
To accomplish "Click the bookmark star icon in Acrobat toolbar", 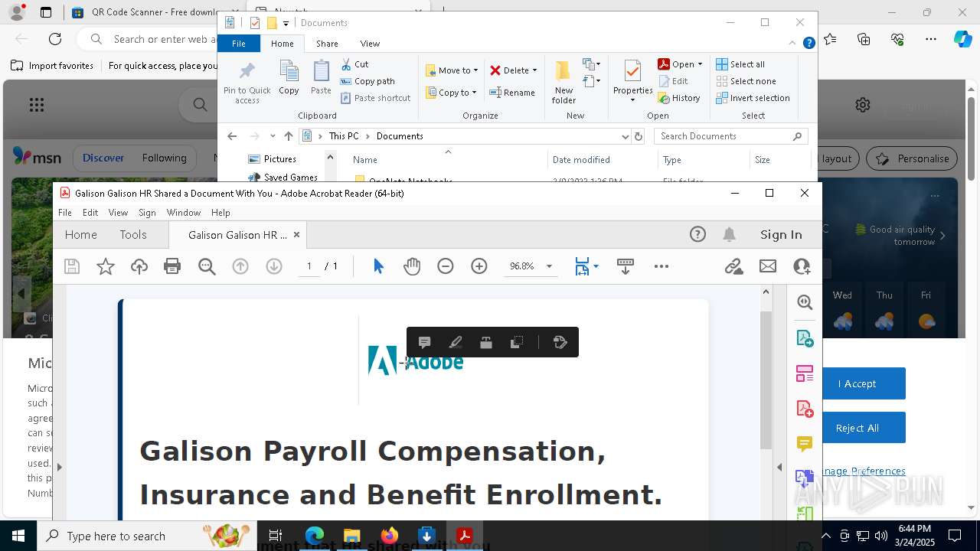I will pos(106,266).
